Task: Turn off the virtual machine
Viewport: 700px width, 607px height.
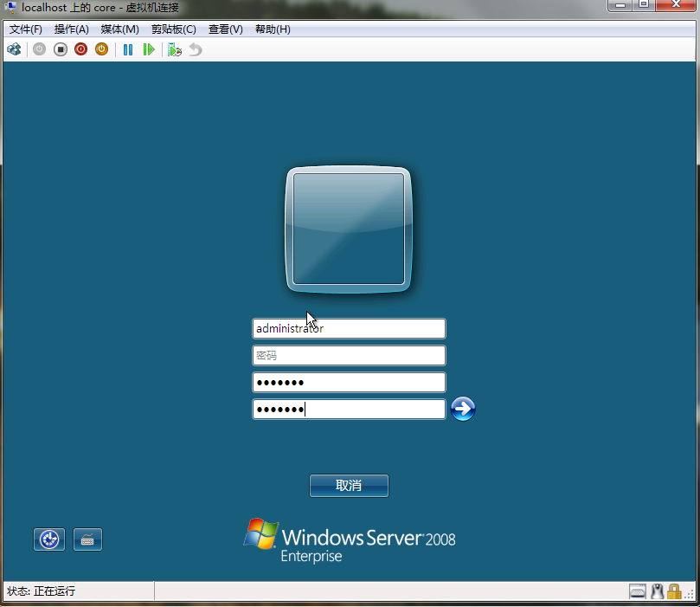Action: tap(61, 49)
